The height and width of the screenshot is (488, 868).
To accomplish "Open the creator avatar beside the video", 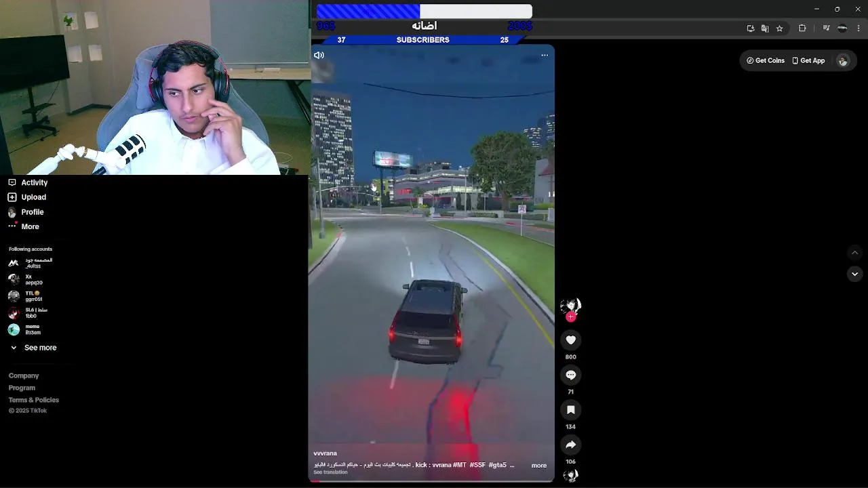I will click(570, 306).
